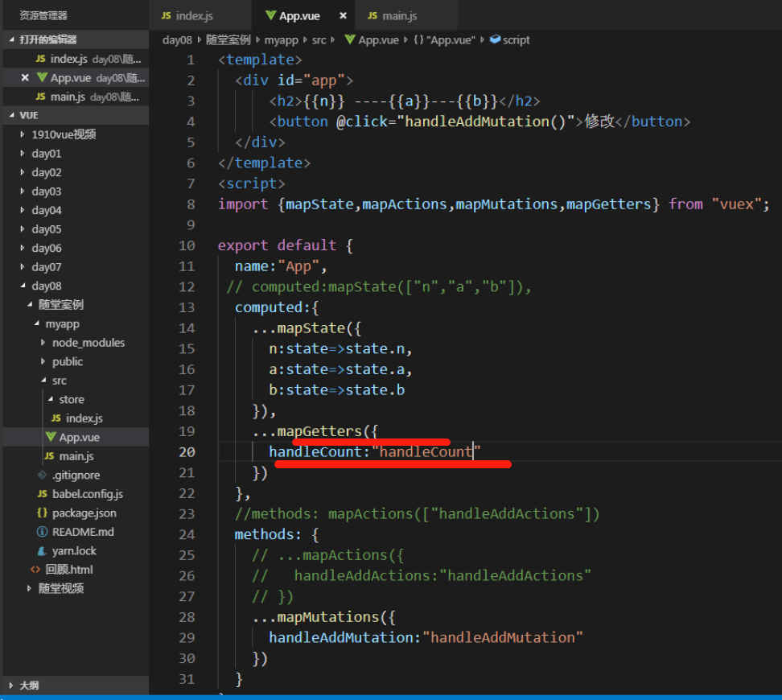Select App.vue in the file tree
782x700 pixels.
pyautogui.click(x=76, y=437)
